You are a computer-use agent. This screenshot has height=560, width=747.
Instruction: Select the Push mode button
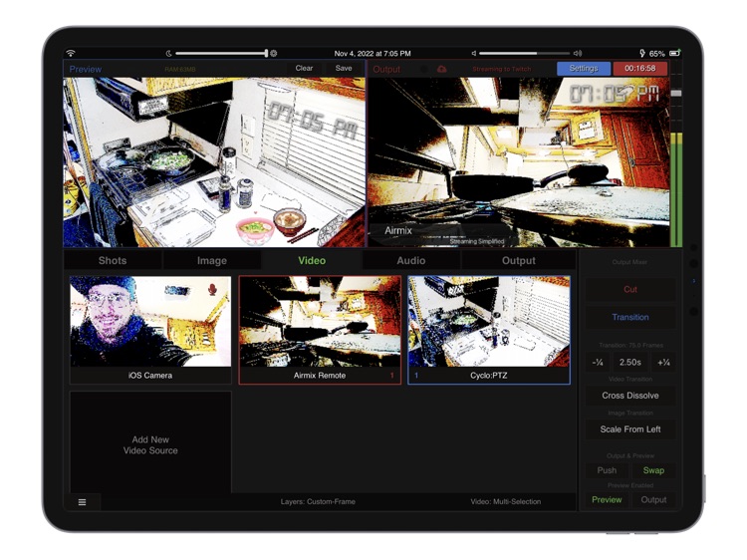[x=607, y=470]
